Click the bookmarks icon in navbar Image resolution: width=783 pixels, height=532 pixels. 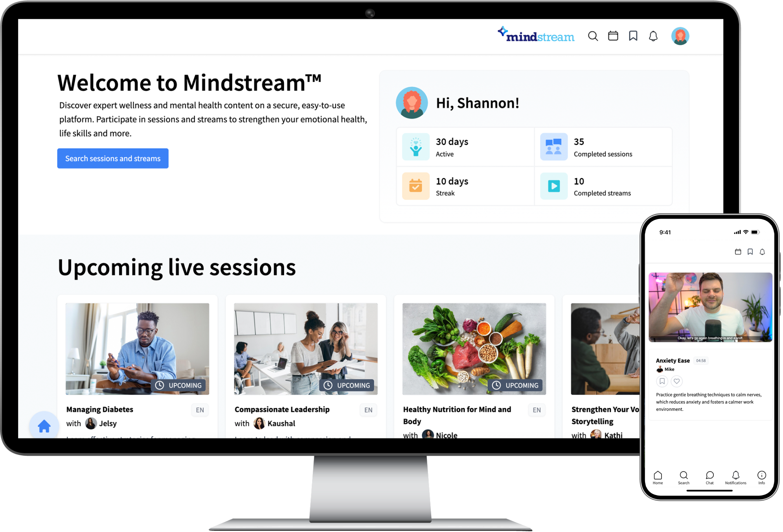click(634, 37)
